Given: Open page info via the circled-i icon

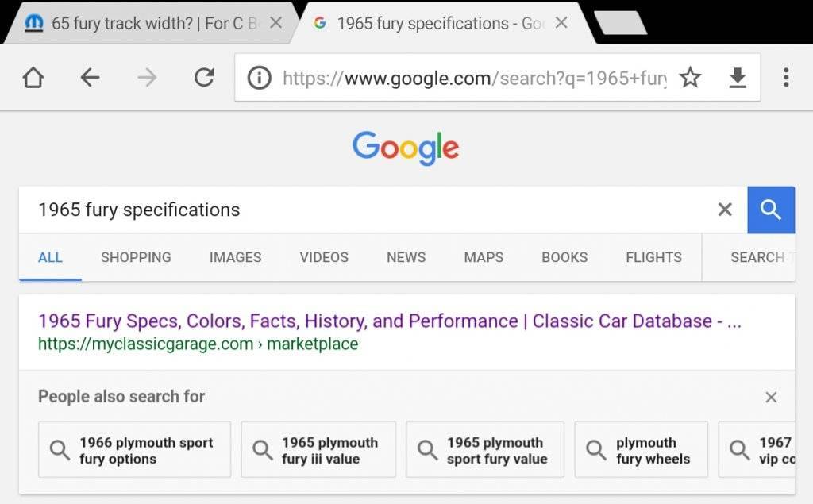Looking at the screenshot, I should (260, 77).
